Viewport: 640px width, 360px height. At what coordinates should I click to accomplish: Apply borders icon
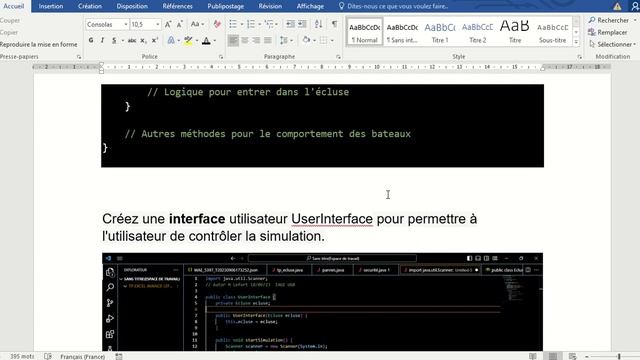pos(323,40)
